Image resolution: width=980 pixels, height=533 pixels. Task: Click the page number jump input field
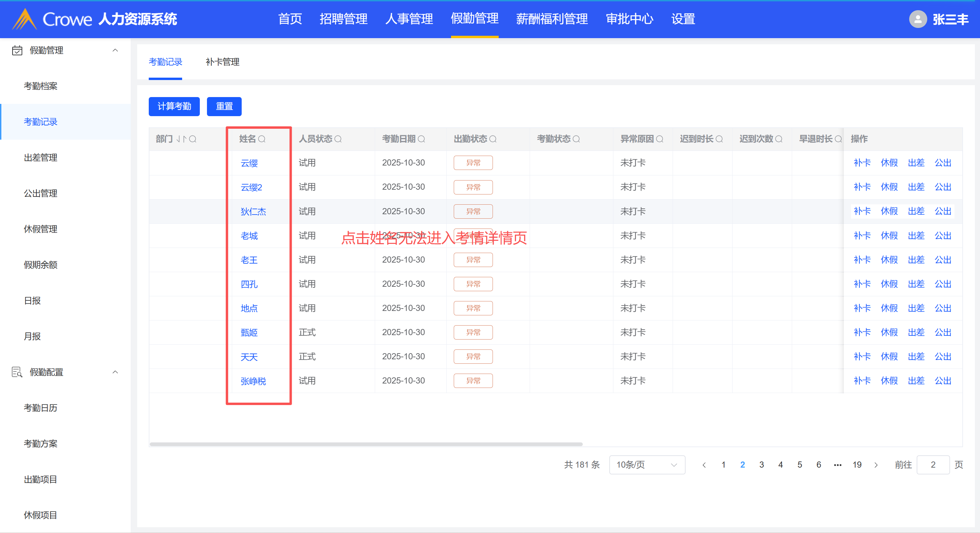[x=933, y=465]
